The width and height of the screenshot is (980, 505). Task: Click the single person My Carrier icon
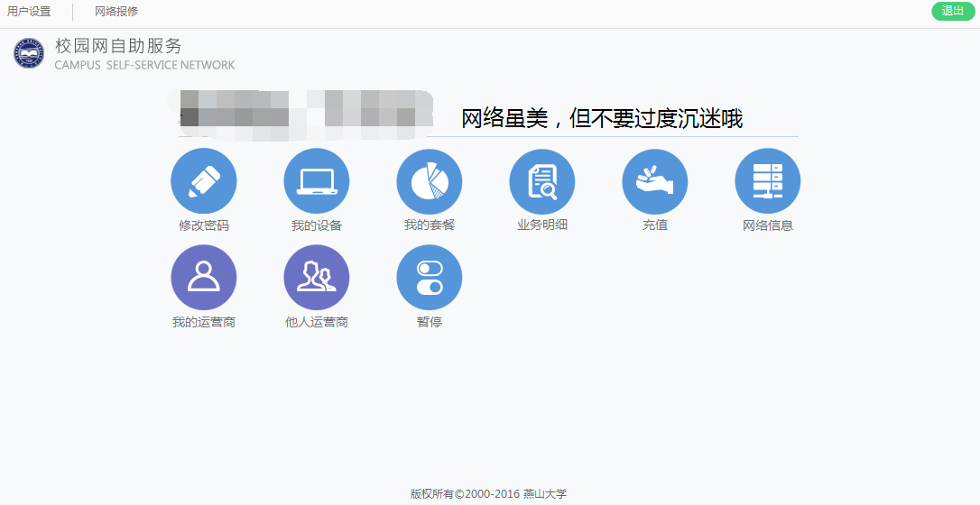[204, 278]
